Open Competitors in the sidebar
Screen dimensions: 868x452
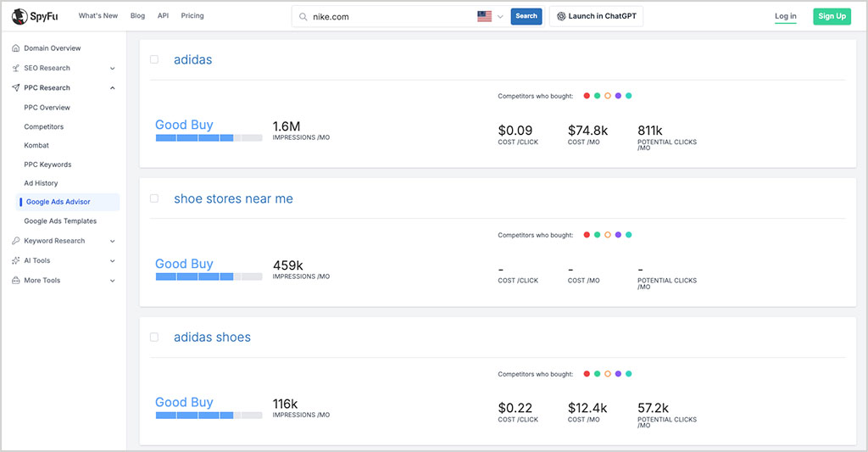coord(44,127)
